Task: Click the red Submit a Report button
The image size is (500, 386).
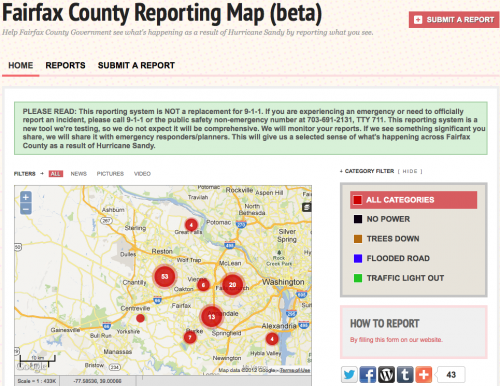Action: (x=454, y=20)
